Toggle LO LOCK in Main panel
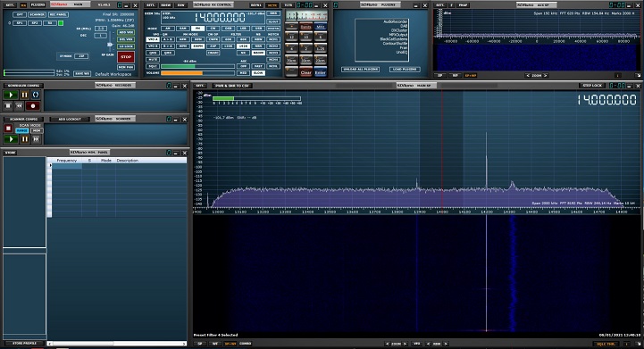Image resolution: width=644 pixels, height=349 pixels. click(x=126, y=46)
